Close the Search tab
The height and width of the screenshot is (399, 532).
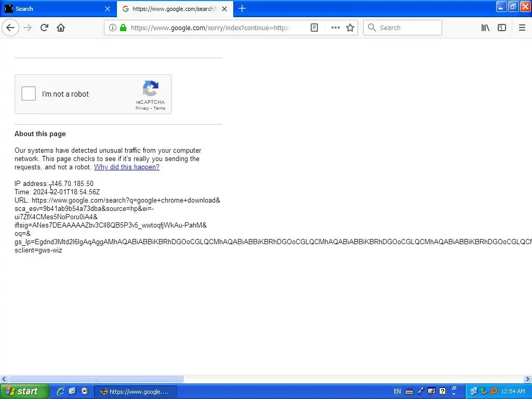(108, 9)
